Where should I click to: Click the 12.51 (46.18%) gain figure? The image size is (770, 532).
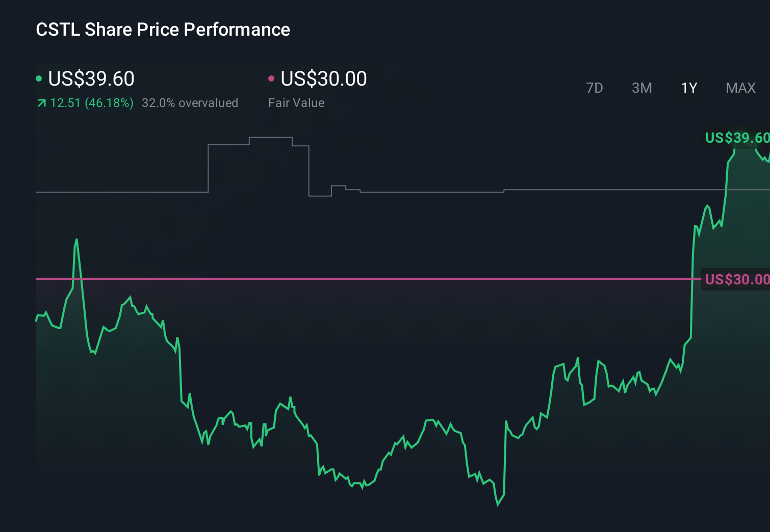[x=92, y=103]
